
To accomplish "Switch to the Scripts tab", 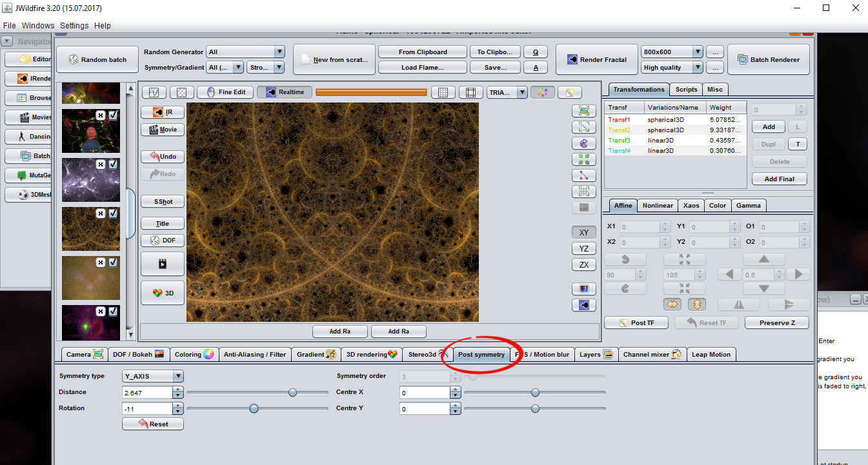I will (686, 90).
